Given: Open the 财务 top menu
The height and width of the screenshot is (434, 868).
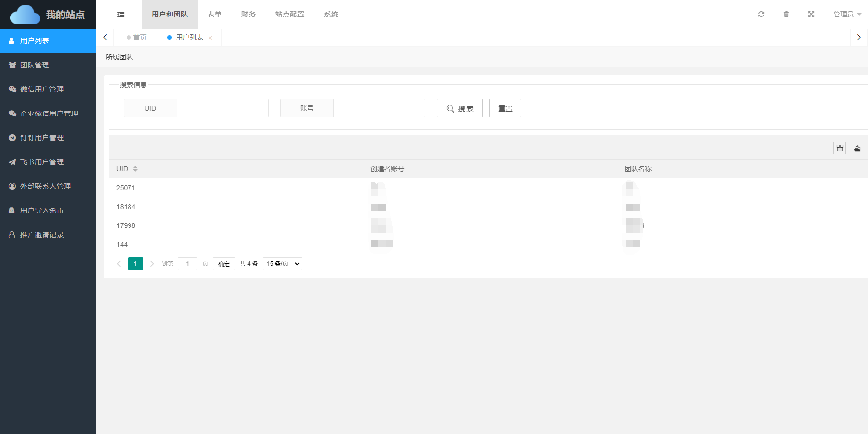Looking at the screenshot, I should 248,14.
